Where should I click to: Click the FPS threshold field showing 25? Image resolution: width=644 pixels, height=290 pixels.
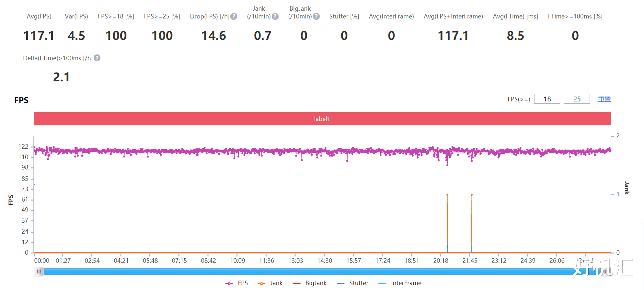pos(577,99)
